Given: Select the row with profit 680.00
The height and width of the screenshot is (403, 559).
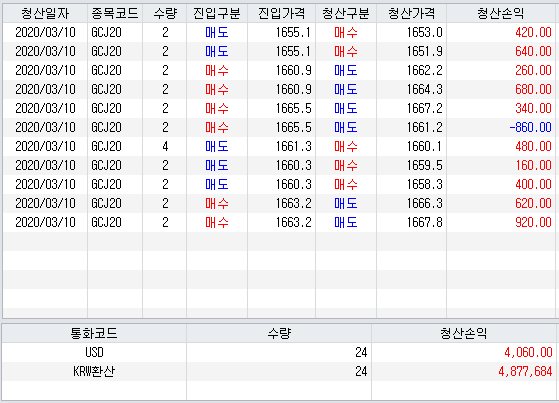Looking at the screenshot, I should (280, 89).
